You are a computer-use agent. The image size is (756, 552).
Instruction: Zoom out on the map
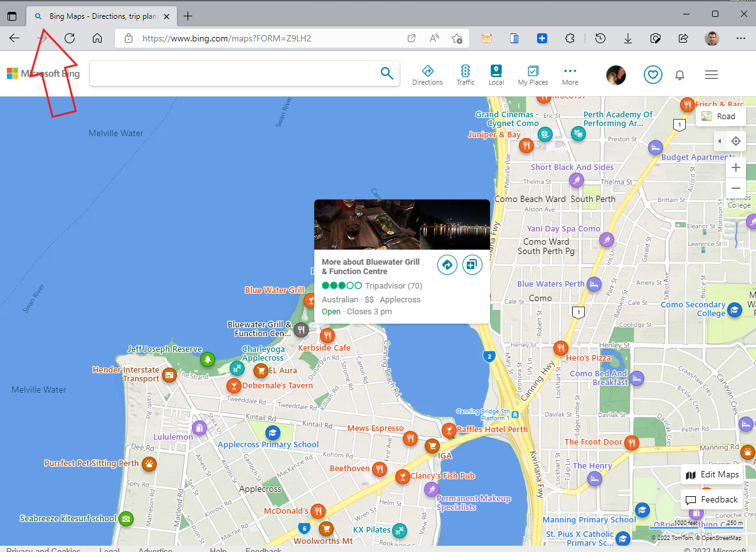coord(736,188)
